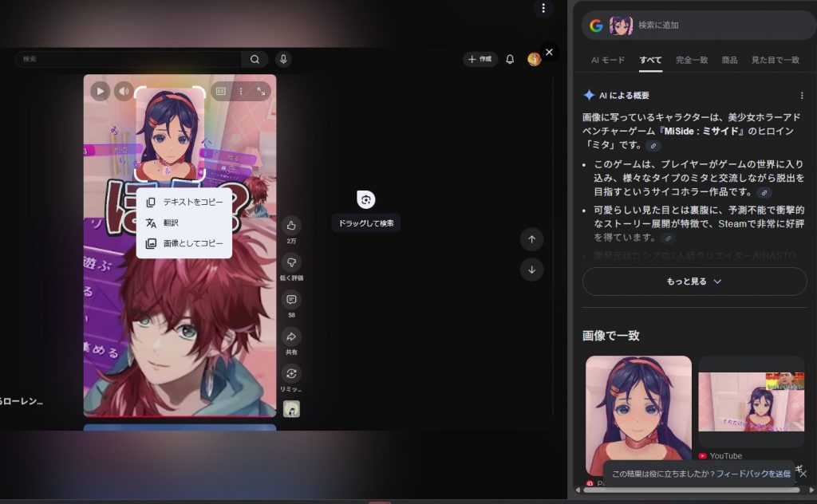817x504 pixels.
Task: Click the thumbs-down dislike icon
Action: coord(292,262)
